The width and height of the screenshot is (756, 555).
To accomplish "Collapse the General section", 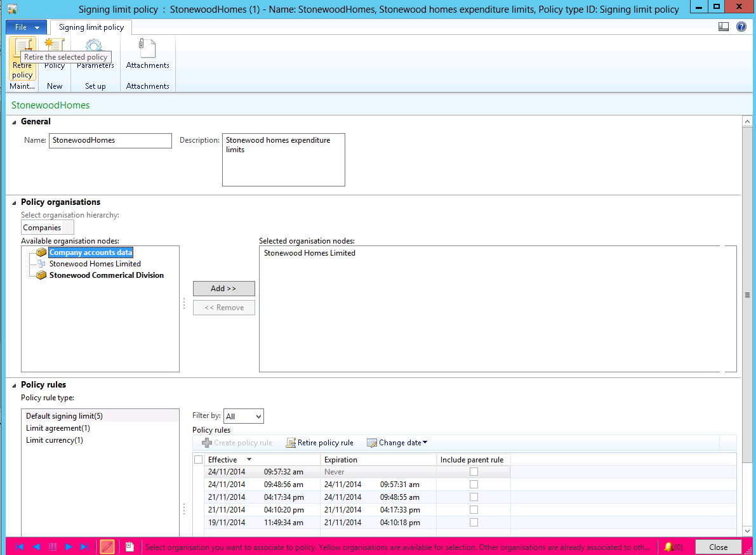I will (14, 122).
